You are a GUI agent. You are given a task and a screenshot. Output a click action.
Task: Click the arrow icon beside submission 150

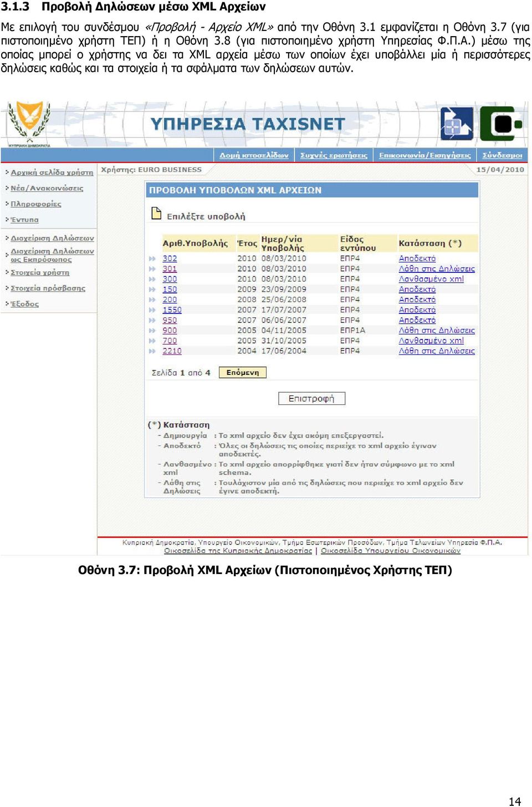[x=152, y=290]
